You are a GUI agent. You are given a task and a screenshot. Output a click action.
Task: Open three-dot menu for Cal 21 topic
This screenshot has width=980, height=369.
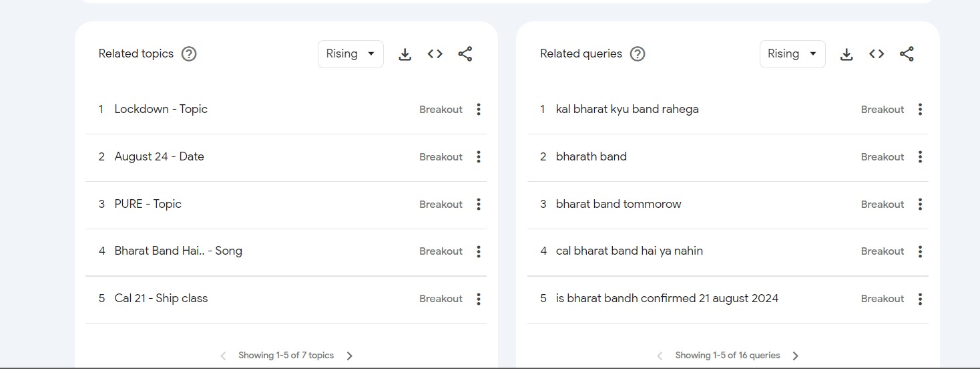click(478, 299)
